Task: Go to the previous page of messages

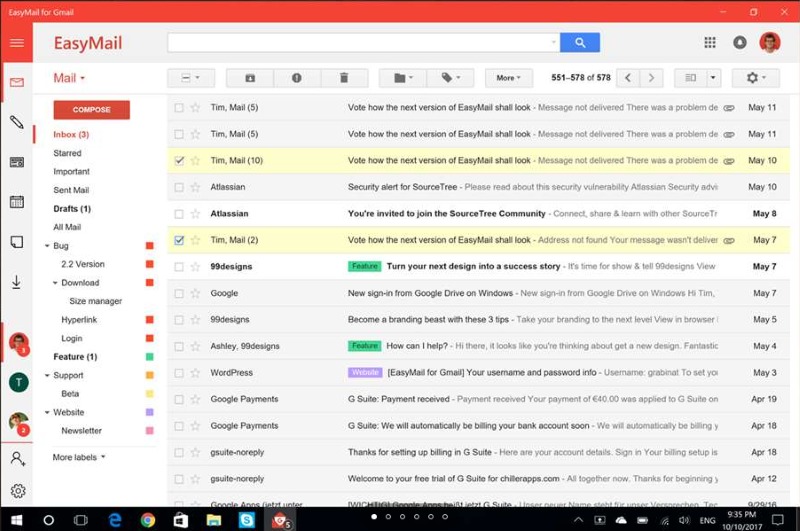Action: click(628, 78)
